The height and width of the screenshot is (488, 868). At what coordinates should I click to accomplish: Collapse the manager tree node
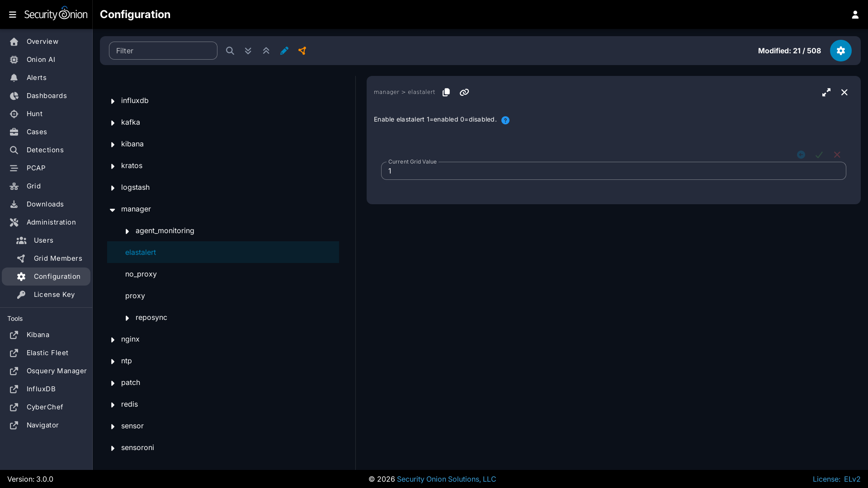pos(113,210)
